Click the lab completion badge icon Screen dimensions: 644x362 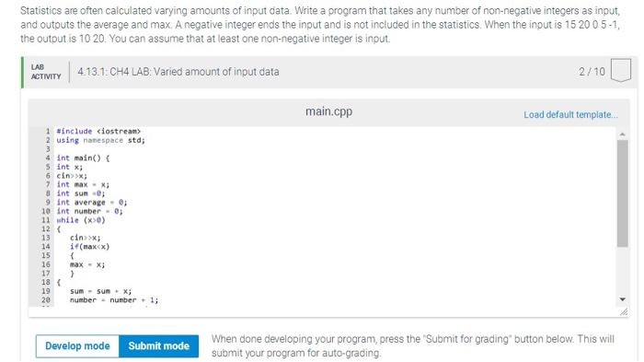[x=621, y=71]
